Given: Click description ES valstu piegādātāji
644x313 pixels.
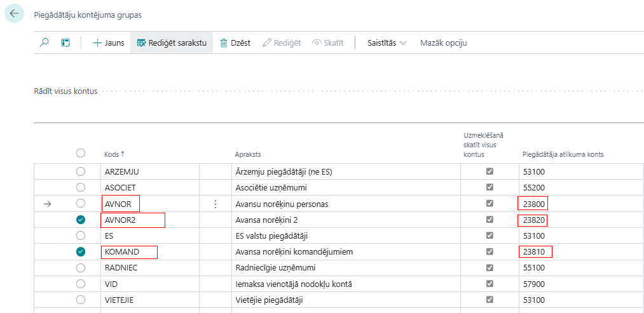Looking at the screenshot, I should click(x=271, y=236).
